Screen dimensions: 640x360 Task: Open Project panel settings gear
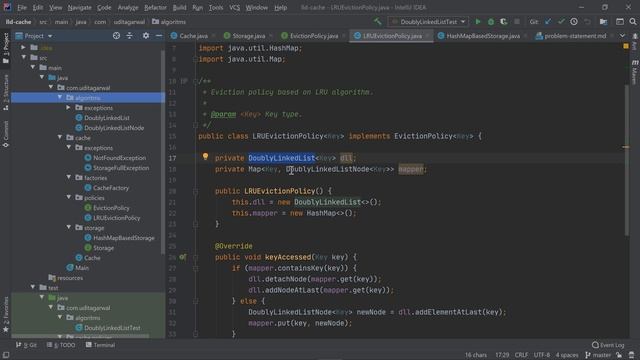(x=146, y=36)
